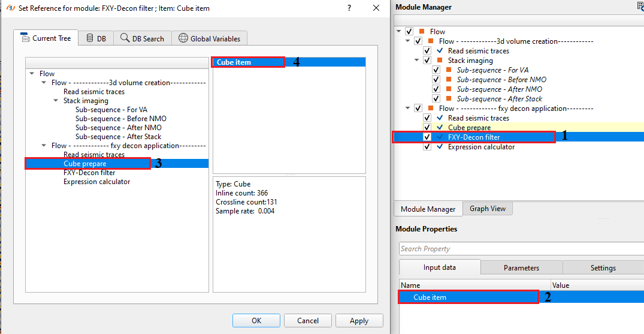Click the Module Manager top-right corner icon

(x=640, y=6)
